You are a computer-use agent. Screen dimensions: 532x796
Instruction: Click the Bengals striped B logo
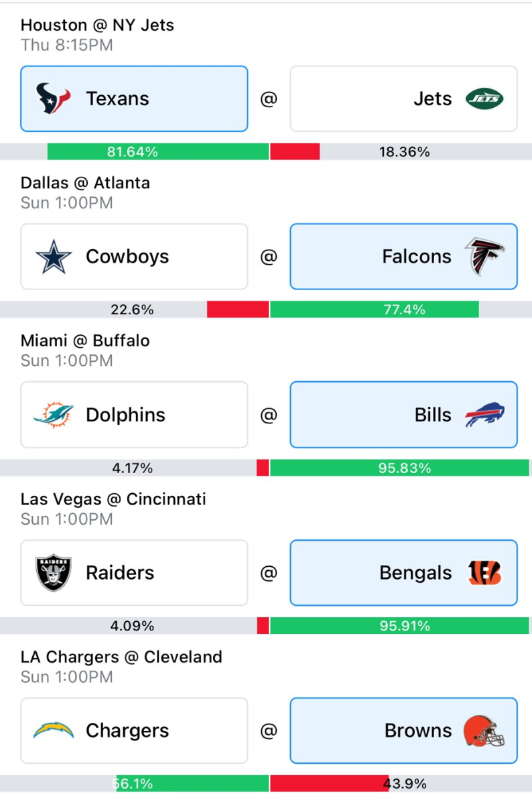[x=484, y=573]
